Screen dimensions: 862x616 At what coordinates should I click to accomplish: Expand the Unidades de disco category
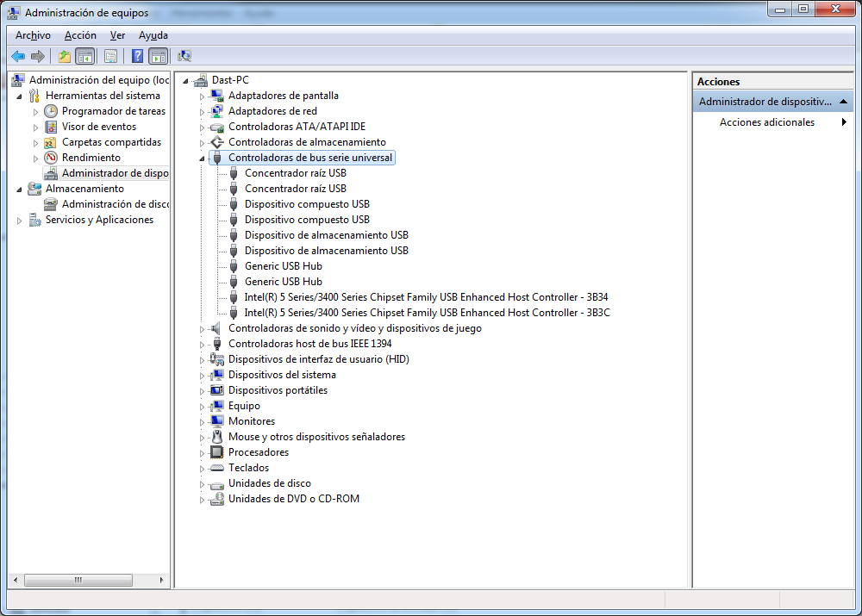tap(202, 484)
